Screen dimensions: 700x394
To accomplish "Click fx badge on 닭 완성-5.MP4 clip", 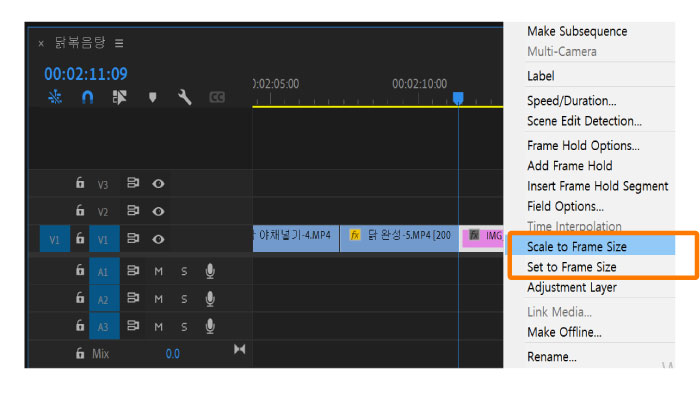I will (354, 235).
